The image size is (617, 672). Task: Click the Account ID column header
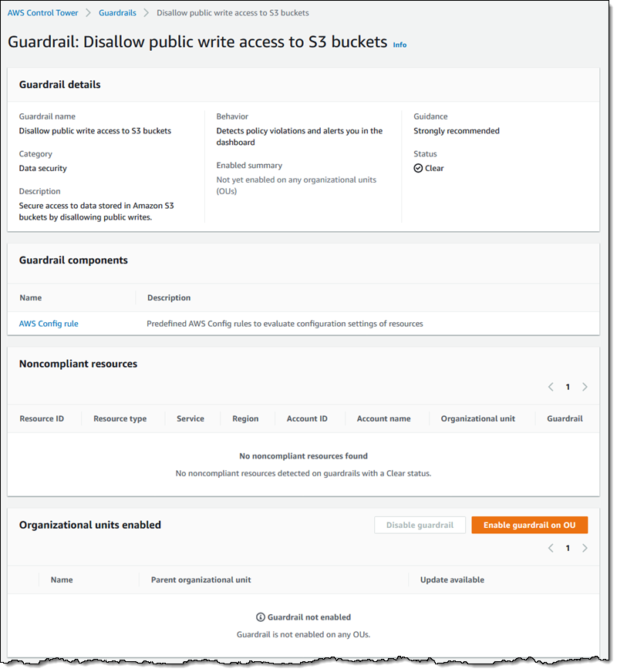[x=307, y=418]
